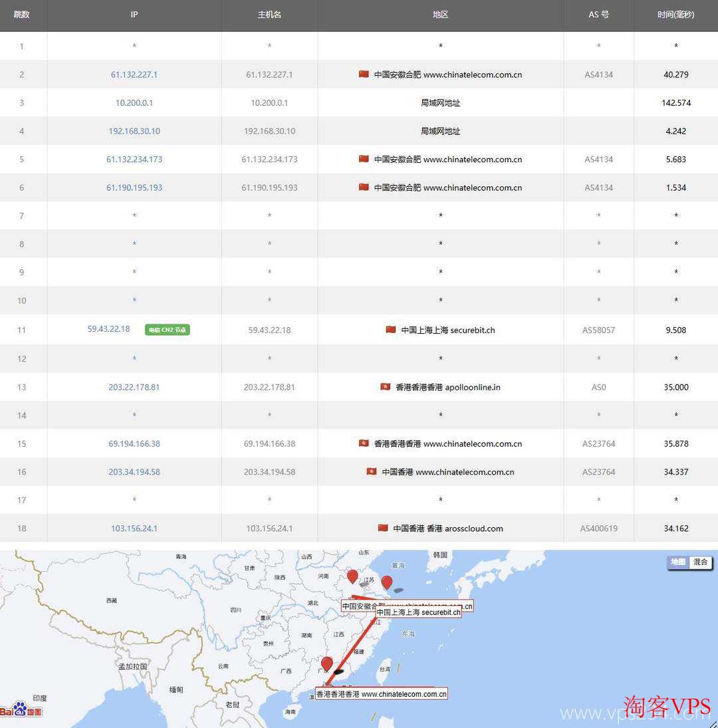The height and width of the screenshot is (728, 718).
Task: Click hostname 59.43.22.18 in 主机名 column
Action: 269,330
